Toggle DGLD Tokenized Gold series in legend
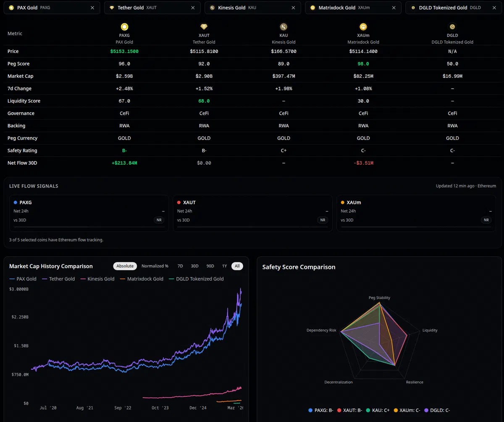Screen dimensions: 504x422 tap(196, 279)
